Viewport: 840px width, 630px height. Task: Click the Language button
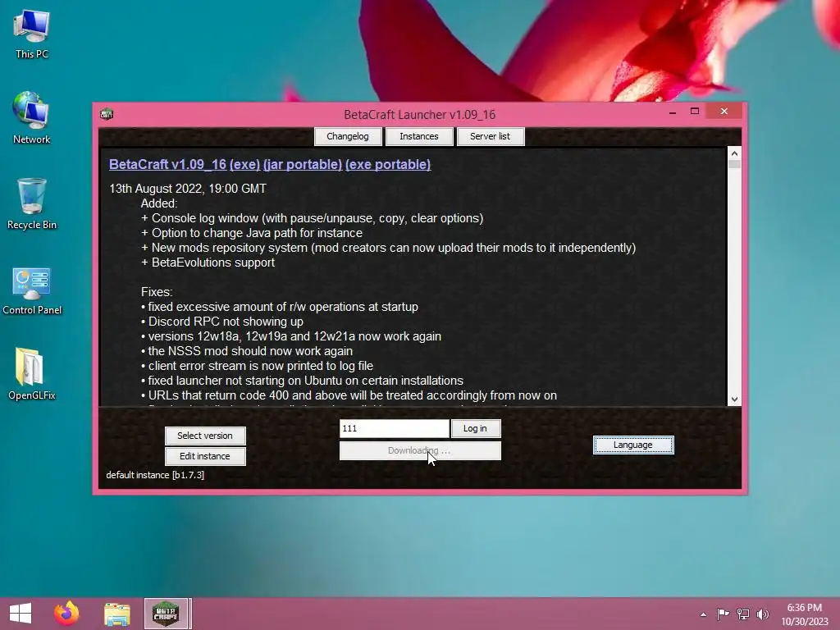pos(633,445)
